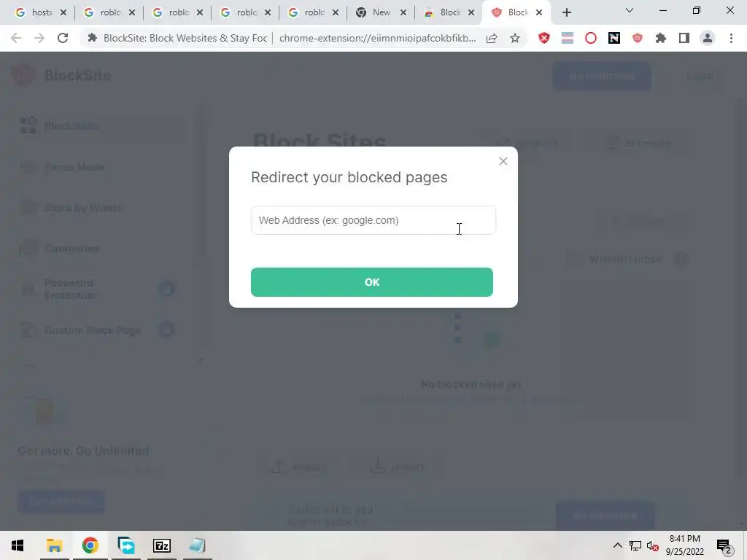Open the Notion extension icon
747x560 pixels.
(x=614, y=38)
